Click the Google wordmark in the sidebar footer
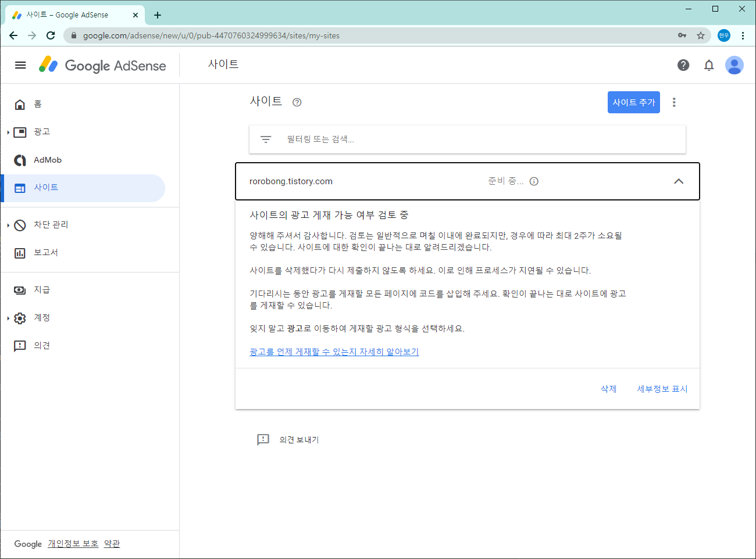756x559 pixels. pyautogui.click(x=28, y=544)
